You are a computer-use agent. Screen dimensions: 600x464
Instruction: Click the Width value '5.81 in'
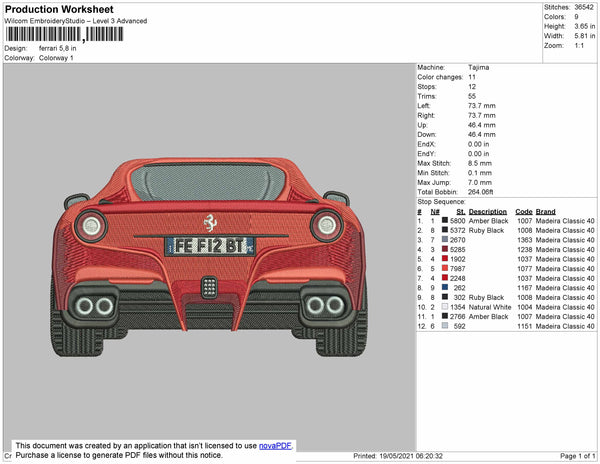point(585,36)
